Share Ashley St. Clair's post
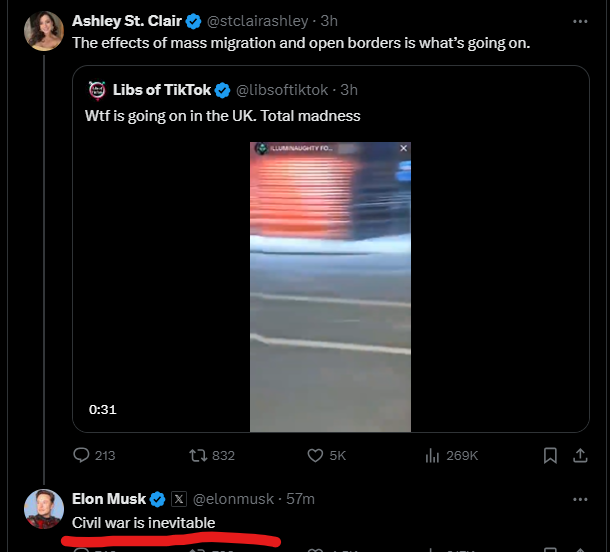This screenshot has height=552, width=610. [x=580, y=455]
